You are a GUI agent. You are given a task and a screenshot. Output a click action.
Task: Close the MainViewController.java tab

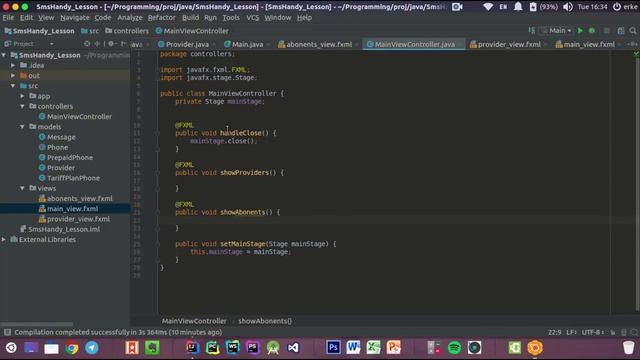[x=460, y=44]
